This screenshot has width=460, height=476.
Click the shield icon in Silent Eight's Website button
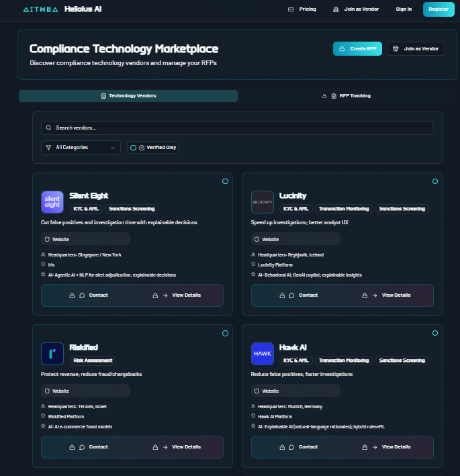pos(47,239)
